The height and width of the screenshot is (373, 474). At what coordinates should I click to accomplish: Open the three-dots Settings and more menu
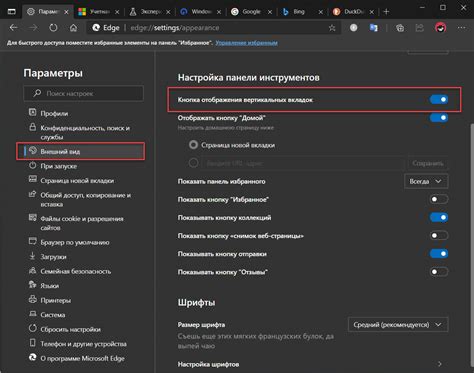462,28
